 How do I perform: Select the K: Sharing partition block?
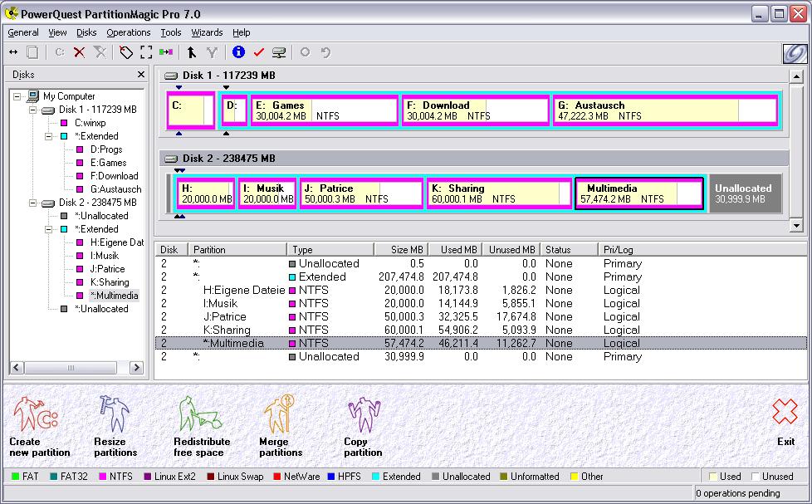499,193
